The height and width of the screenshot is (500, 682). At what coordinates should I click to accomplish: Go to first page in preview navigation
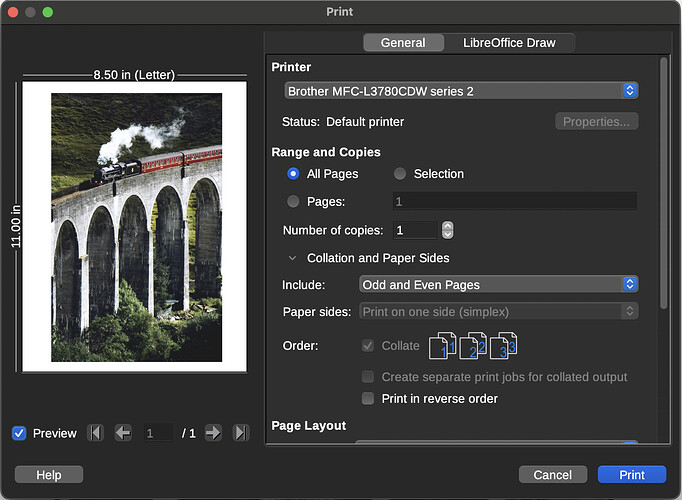(95, 433)
